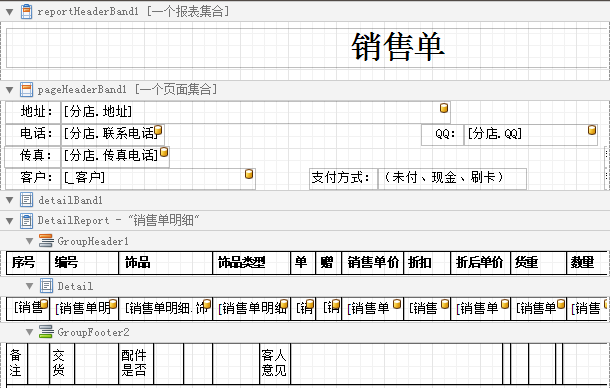
Task: Collapse the reportHeaderBand1 band
Action: click(10, 12)
